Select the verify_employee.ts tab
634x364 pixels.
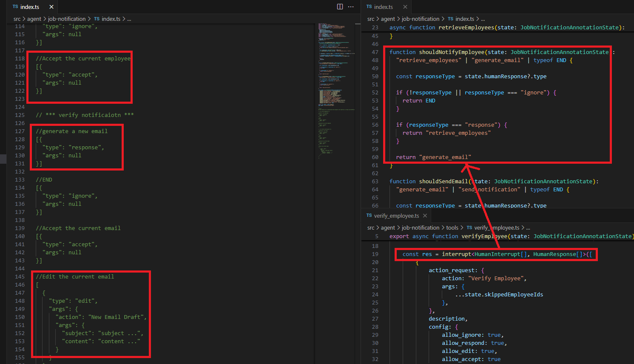[x=397, y=216]
